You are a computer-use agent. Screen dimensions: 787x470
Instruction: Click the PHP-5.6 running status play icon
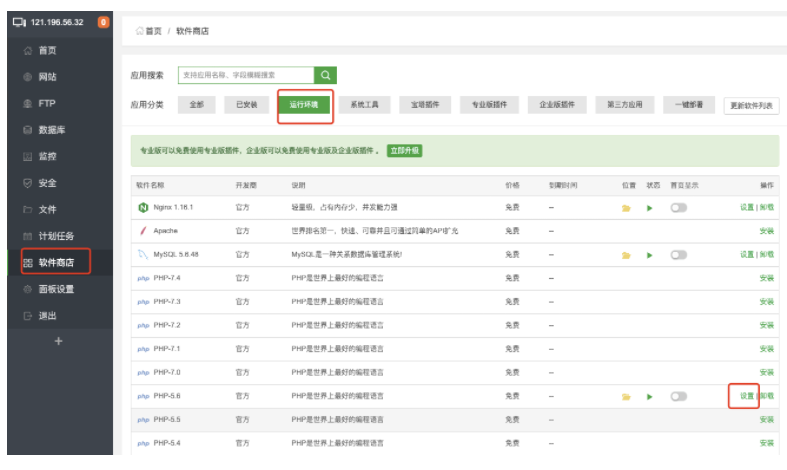[x=649, y=397]
